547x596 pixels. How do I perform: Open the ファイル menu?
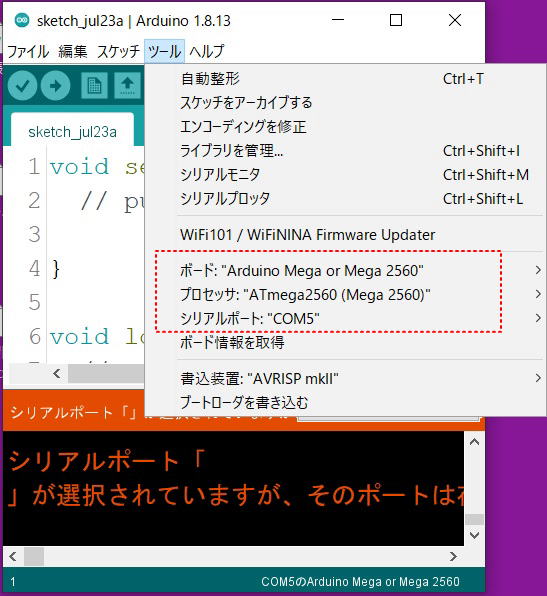click(x=28, y=51)
